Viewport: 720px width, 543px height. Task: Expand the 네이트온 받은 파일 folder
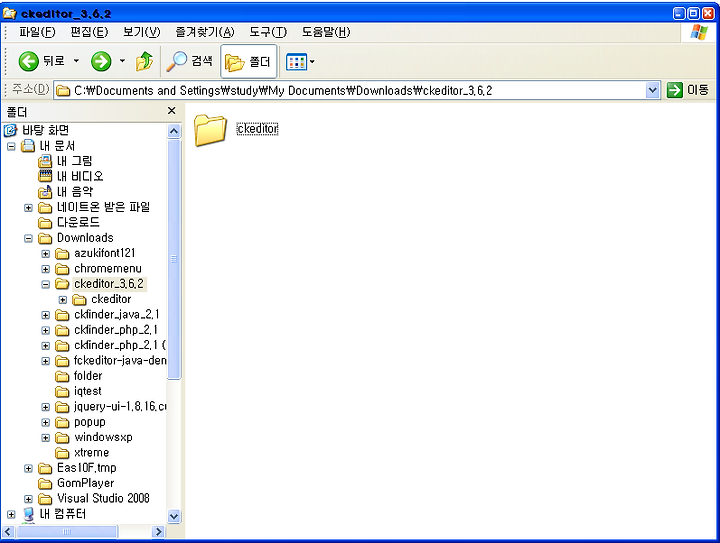tap(28, 208)
